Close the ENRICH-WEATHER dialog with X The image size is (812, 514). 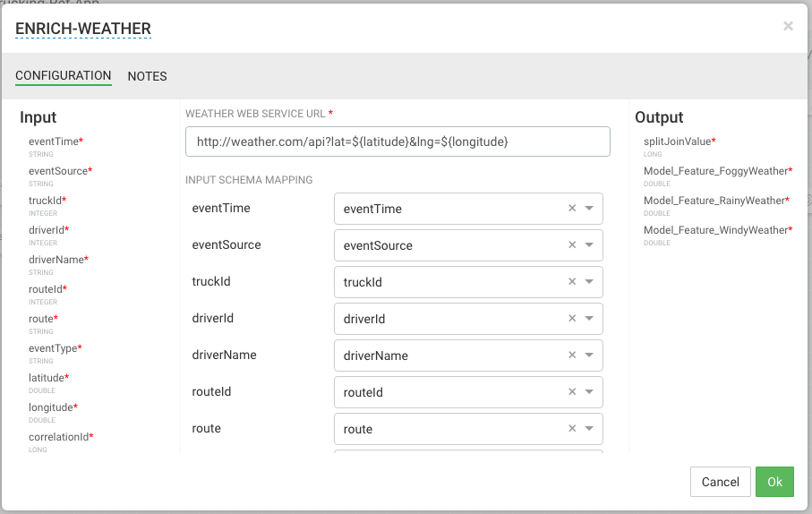(x=788, y=26)
